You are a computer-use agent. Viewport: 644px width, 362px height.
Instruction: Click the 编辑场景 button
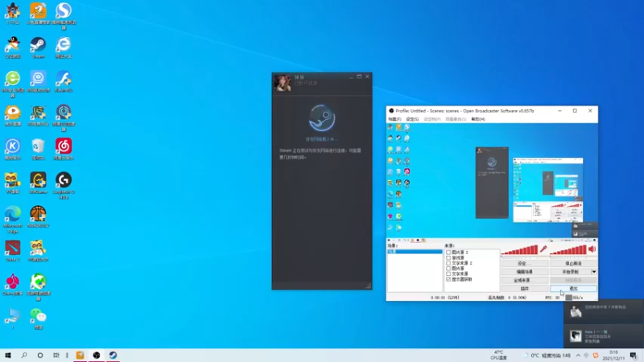pos(525,272)
